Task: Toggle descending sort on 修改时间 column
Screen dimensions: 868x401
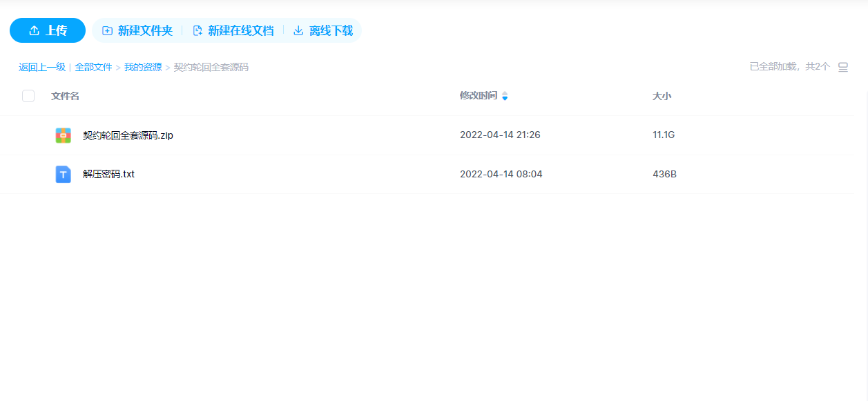Action: [x=505, y=99]
